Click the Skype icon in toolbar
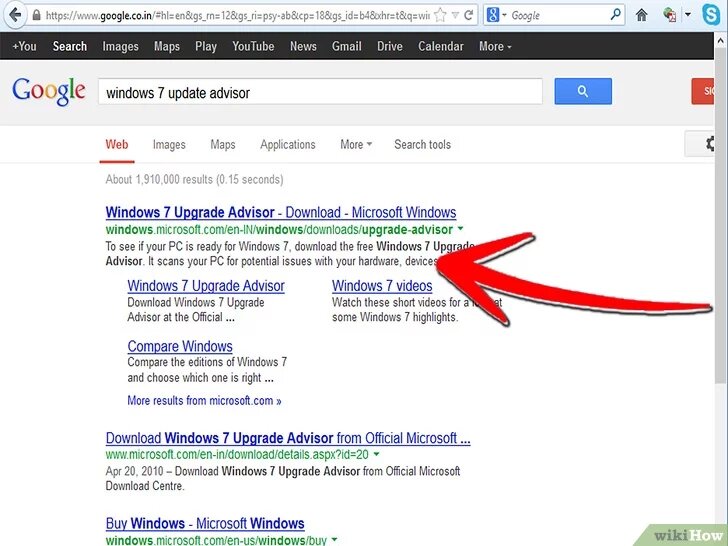This screenshot has height=546, width=728. (711, 14)
